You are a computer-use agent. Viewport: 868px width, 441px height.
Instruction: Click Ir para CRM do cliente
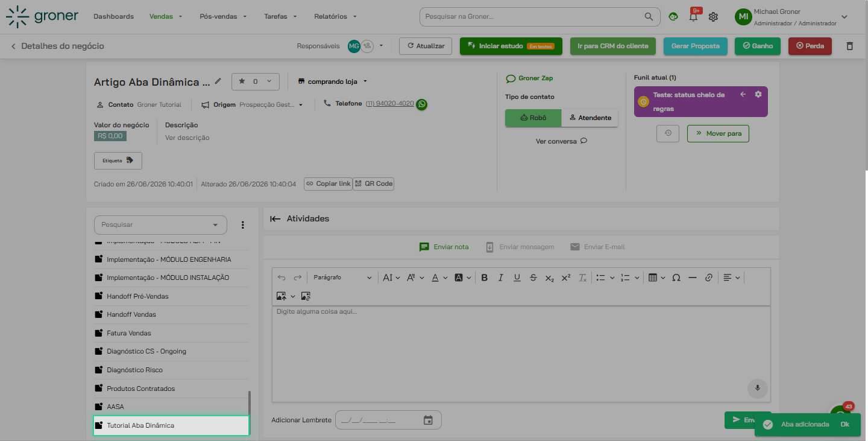tap(613, 46)
